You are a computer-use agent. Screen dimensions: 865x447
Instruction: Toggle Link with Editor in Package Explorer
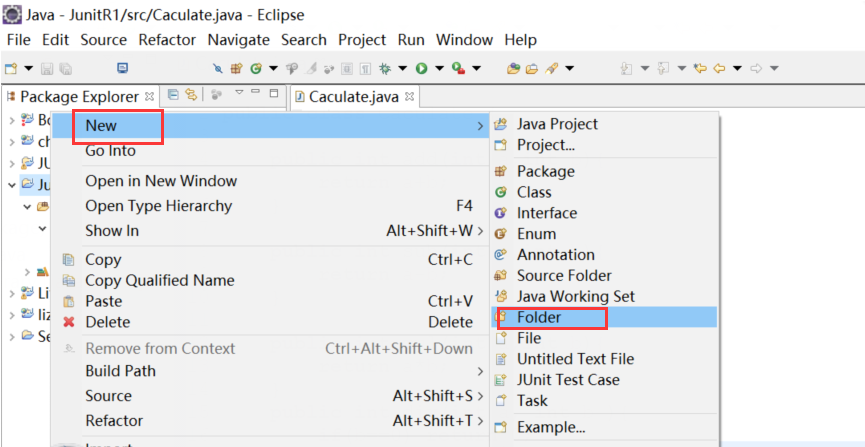(x=190, y=95)
